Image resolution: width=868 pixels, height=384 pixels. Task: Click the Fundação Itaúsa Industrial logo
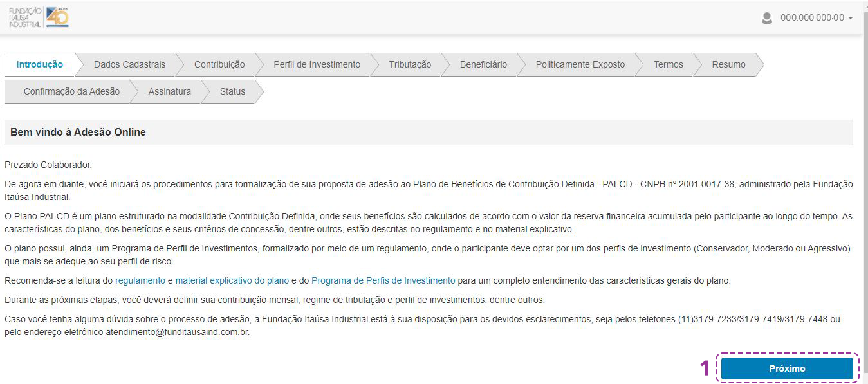click(39, 17)
